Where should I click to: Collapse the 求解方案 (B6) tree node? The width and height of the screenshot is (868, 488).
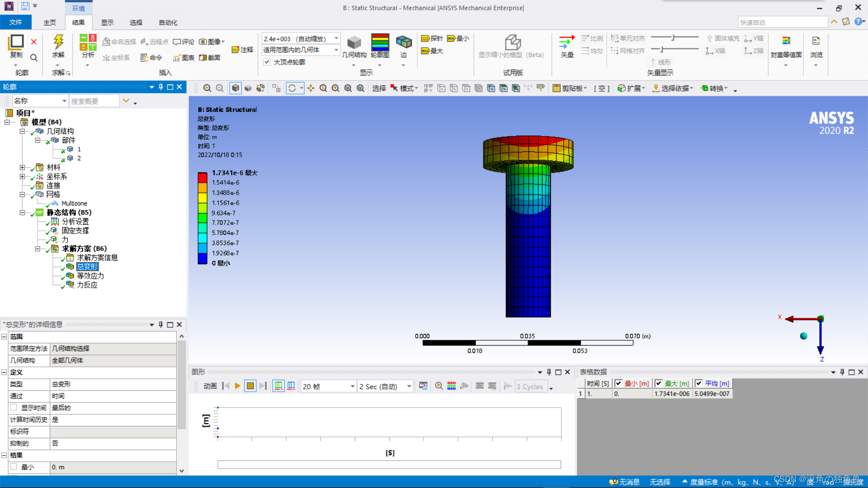tap(38, 249)
